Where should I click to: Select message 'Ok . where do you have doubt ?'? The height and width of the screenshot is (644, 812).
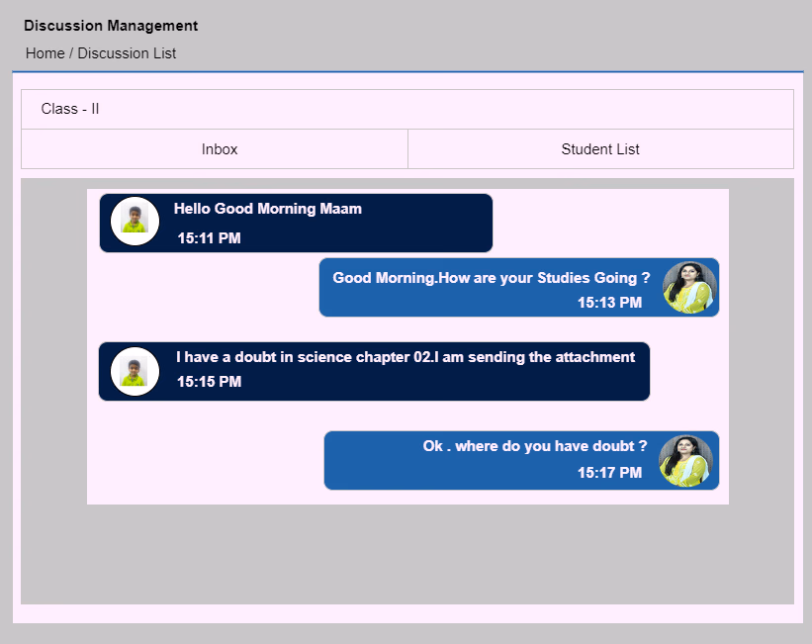pos(535,446)
